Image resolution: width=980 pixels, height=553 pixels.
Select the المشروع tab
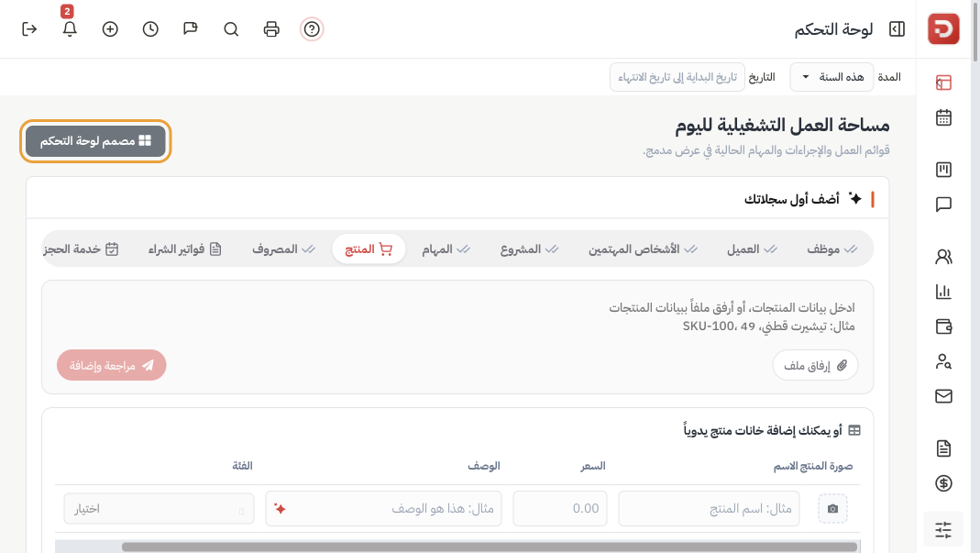pyautogui.click(x=529, y=249)
